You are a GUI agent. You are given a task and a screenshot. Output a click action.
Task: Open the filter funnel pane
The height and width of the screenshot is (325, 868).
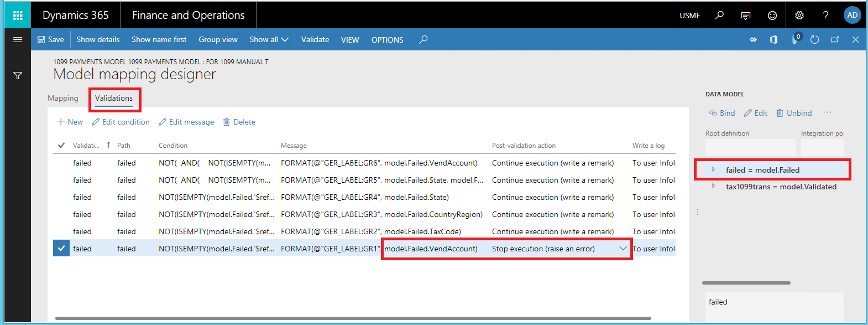(x=18, y=75)
